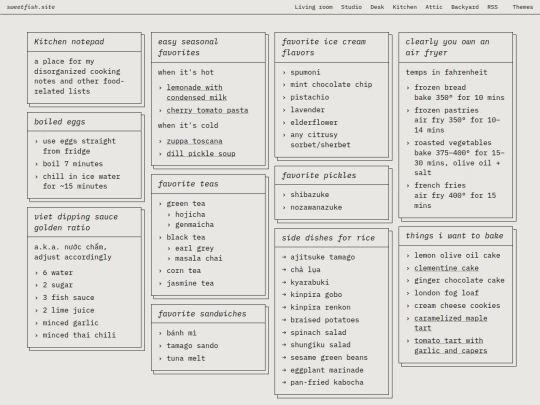
Task: Click the favorite teas heading
Action: (x=188, y=184)
